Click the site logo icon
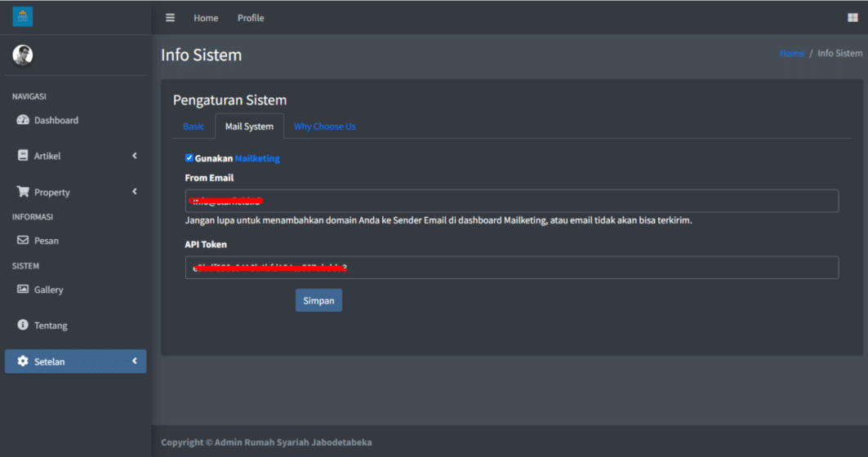The height and width of the screenshot is (457, 868). pyautogui.click(x=23, y=17)
